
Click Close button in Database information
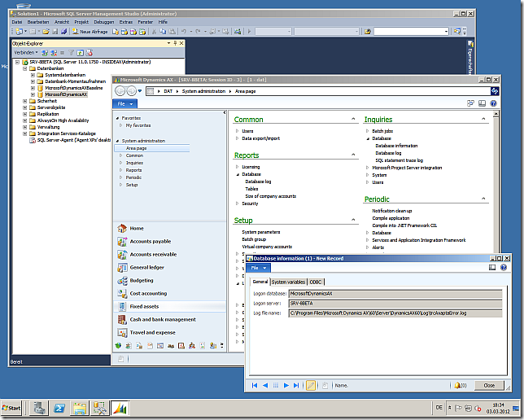489,386
